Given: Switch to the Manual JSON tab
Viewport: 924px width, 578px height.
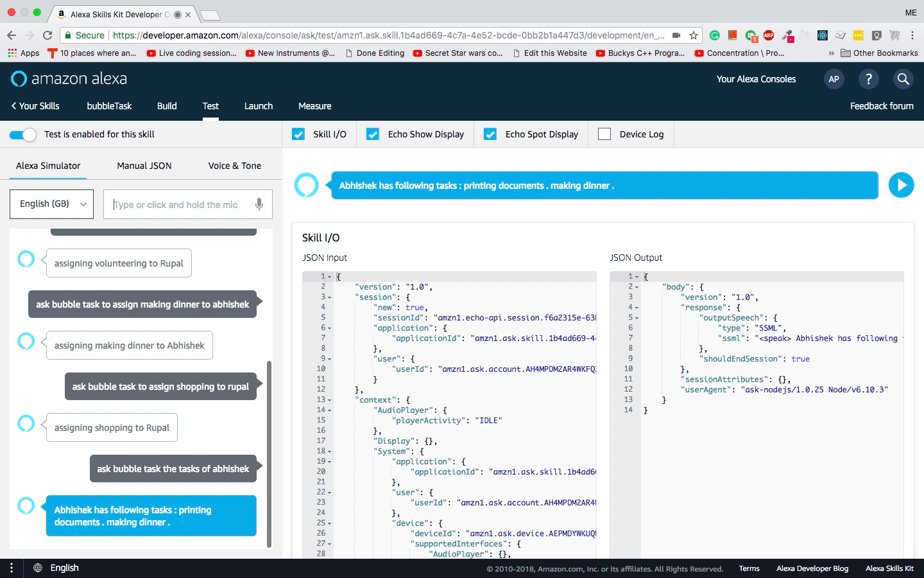Looking at the screenshot, I should [x=144, y=166].
